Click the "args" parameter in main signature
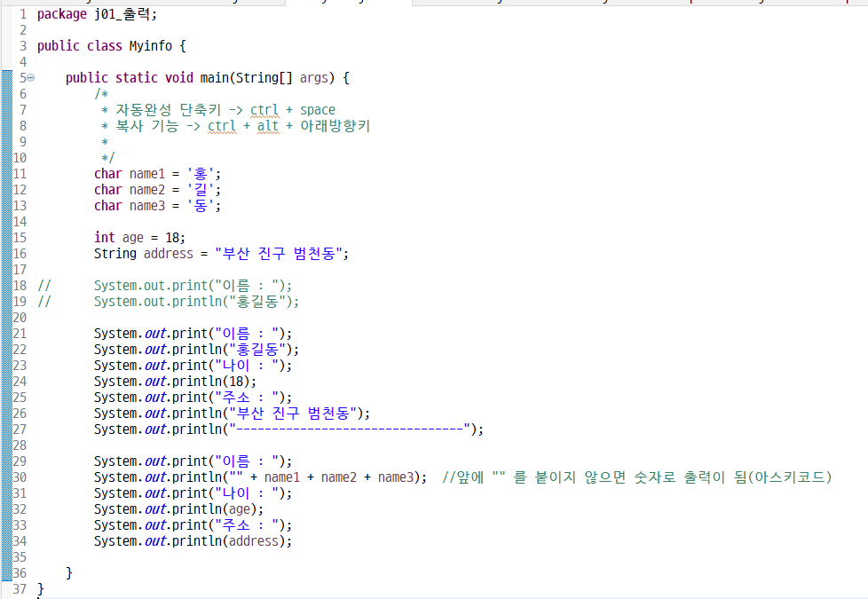This screenshot has width=868, height=599. tap(314, 78)
